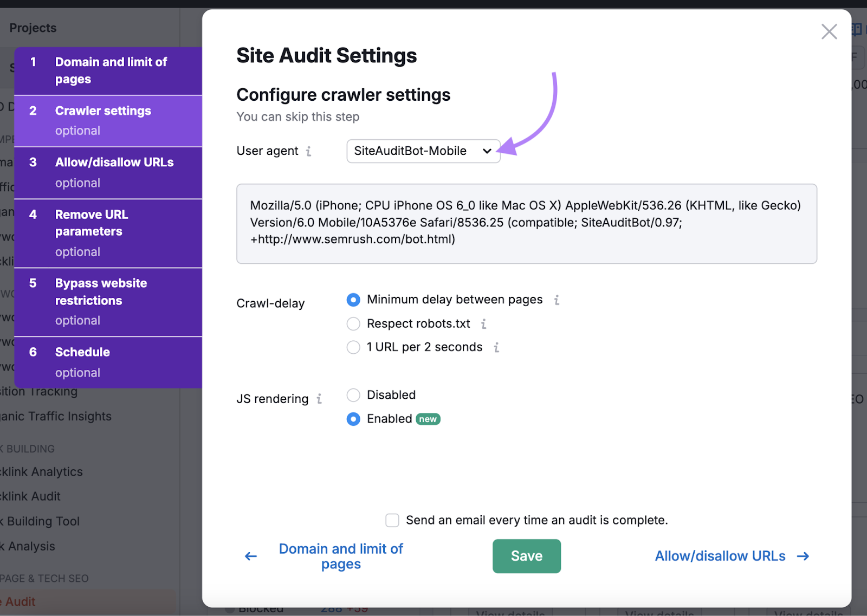Click the left arrow icon for previous step
The width and height of the screenshot is (867, 616).
coord(251,556)
